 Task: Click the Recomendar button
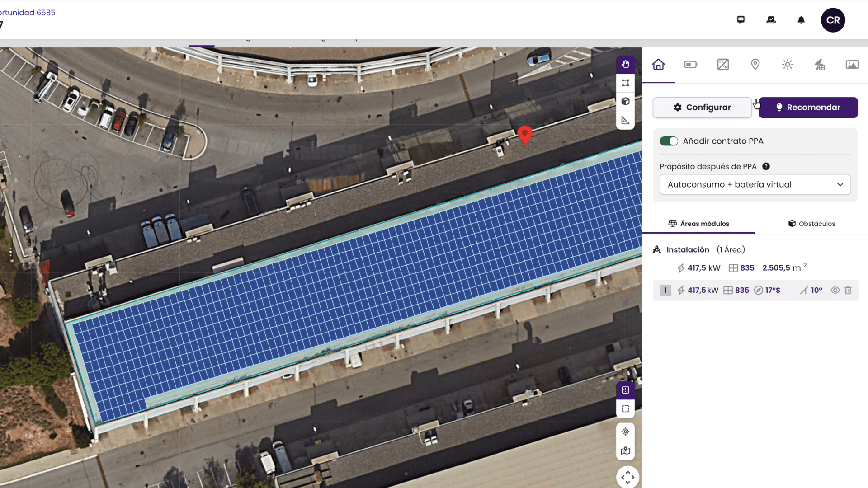point(808,108)
